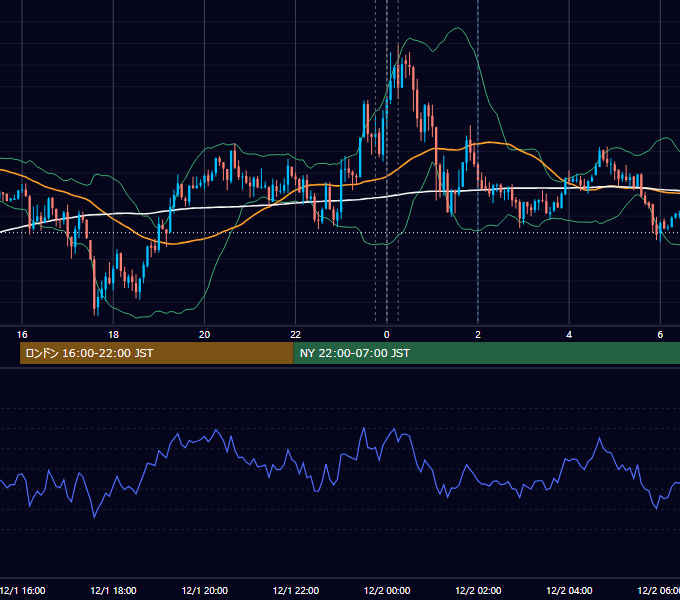Select the NY 22:00-07:00 JST session bar
The image size is (680, 600).
487,353
